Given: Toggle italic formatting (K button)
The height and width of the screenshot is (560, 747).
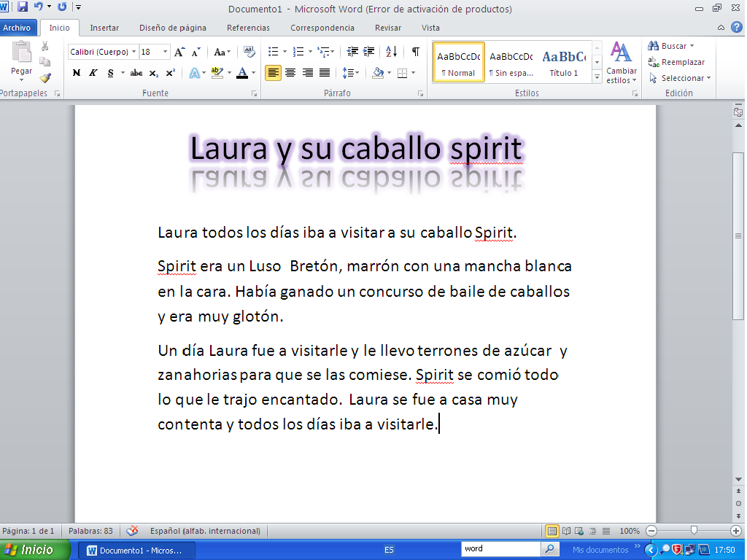Looking at the screenshot, I should (x=93, y=73).
